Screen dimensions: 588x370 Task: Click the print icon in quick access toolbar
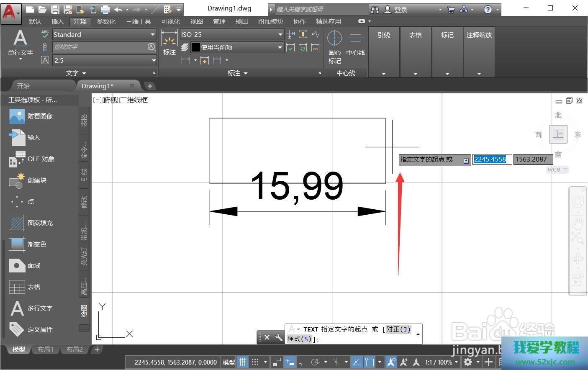[x=105, y=9]
